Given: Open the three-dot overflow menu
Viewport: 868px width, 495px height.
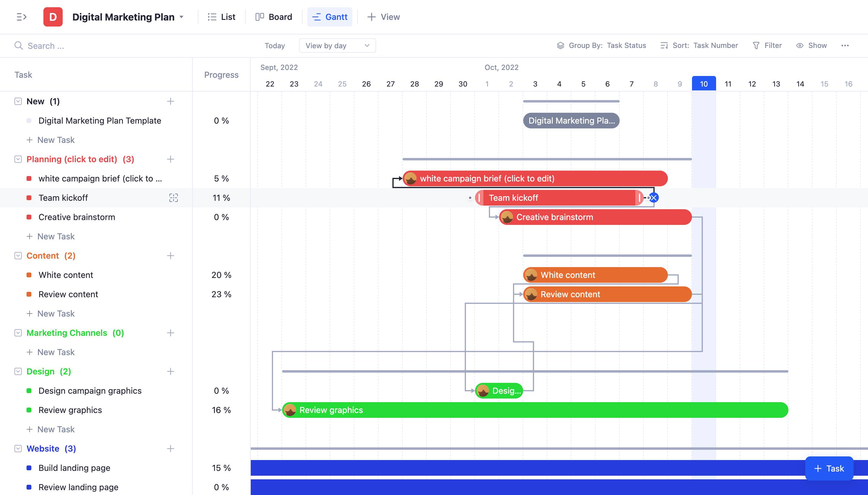Looking at the screenshot, I should point(846,45).
